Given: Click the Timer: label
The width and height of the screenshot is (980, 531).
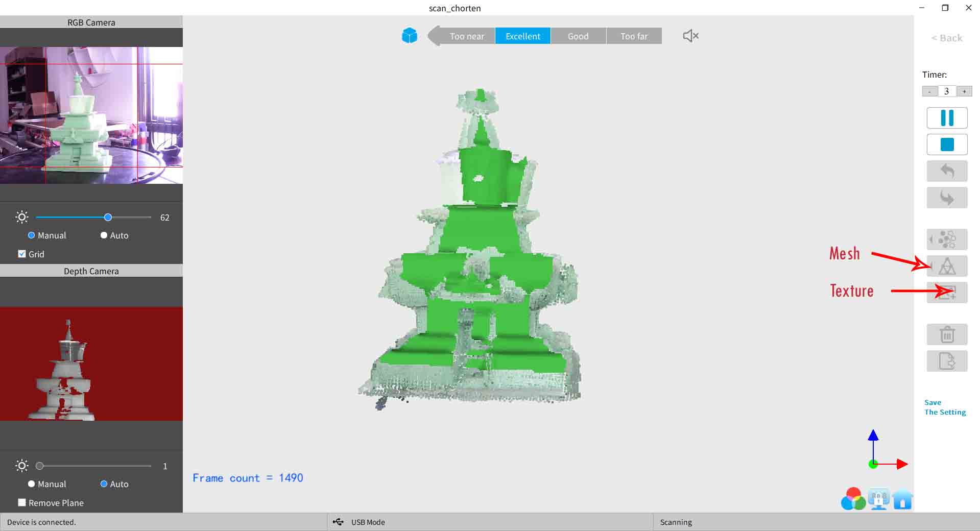Looking at the screenshot, I should (934, 75).
